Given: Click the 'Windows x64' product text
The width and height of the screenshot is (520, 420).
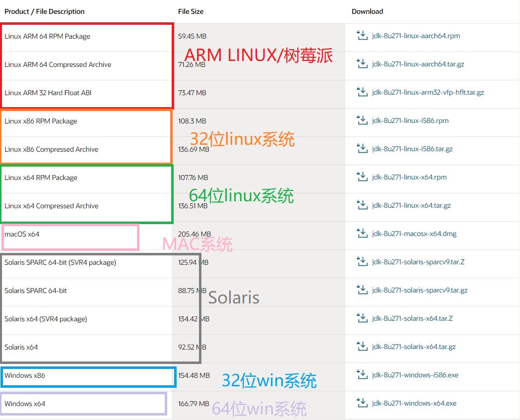Looking at the screenshot, I should pos(25,404).
